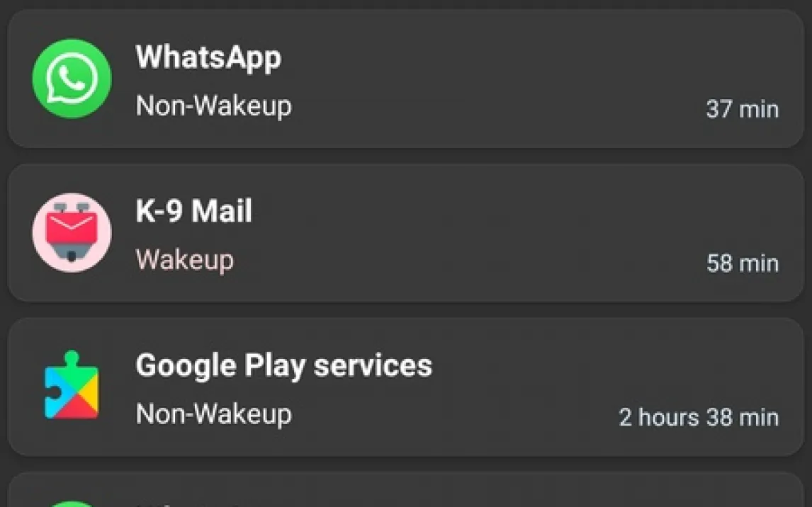This screenshot has height=507, width=812.
Task: Open the Google Play services entry card
Action: 405,387
